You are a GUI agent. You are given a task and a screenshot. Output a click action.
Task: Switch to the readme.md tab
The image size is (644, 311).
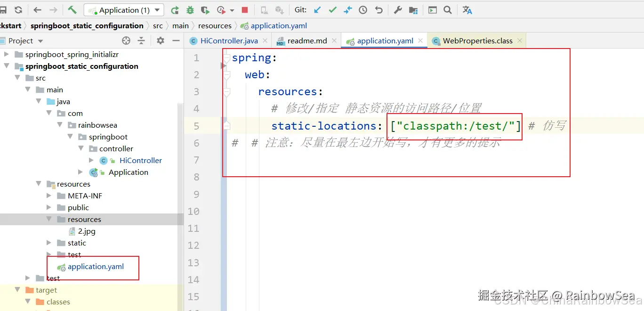307,41
